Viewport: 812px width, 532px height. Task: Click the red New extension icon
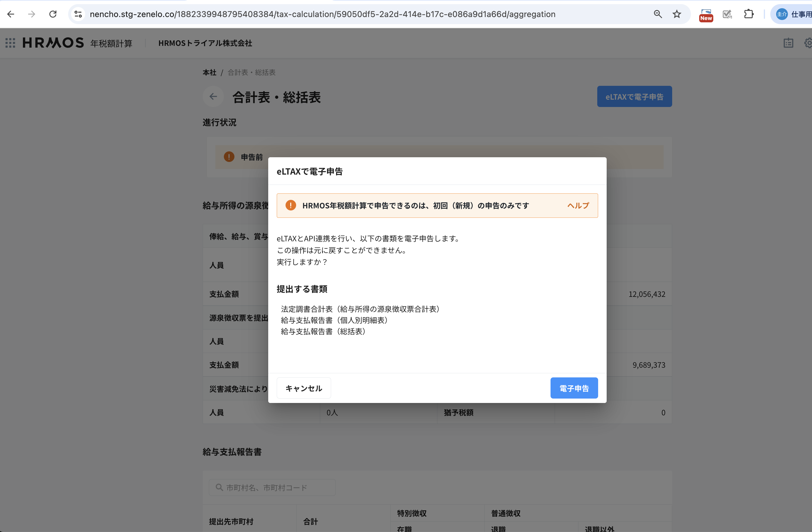point(706,15)
